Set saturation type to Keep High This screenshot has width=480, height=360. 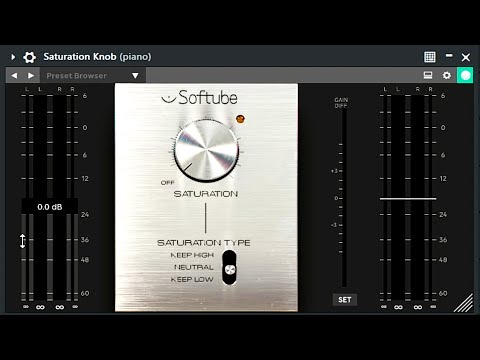pyautogui.click(x=192, y=255)
